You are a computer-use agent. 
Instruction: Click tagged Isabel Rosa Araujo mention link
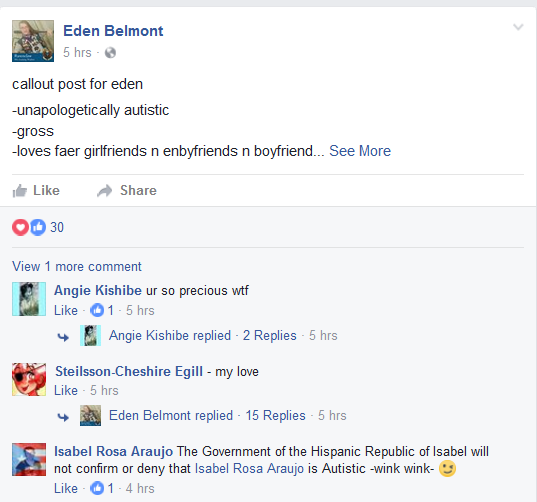[x=249, y=468]
